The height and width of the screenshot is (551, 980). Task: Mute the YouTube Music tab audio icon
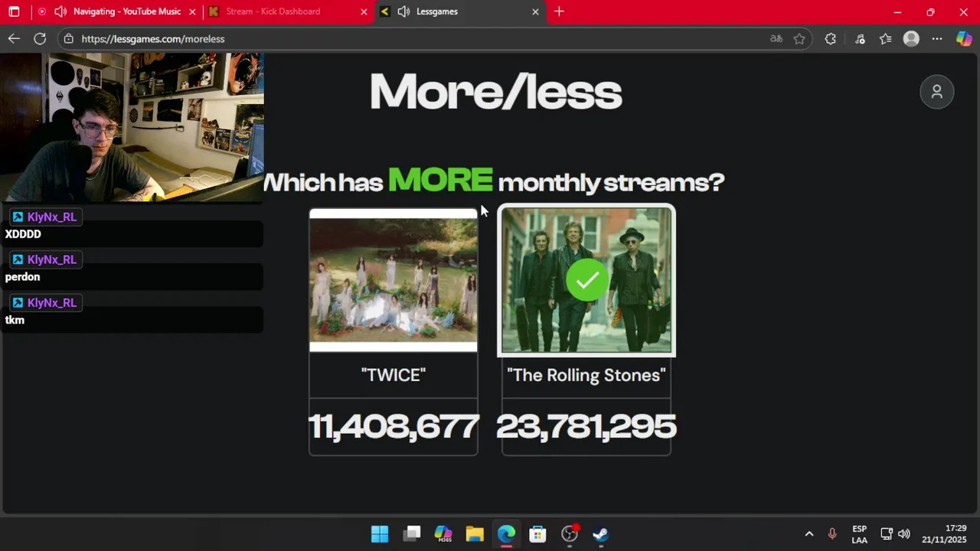coord(60,11)
